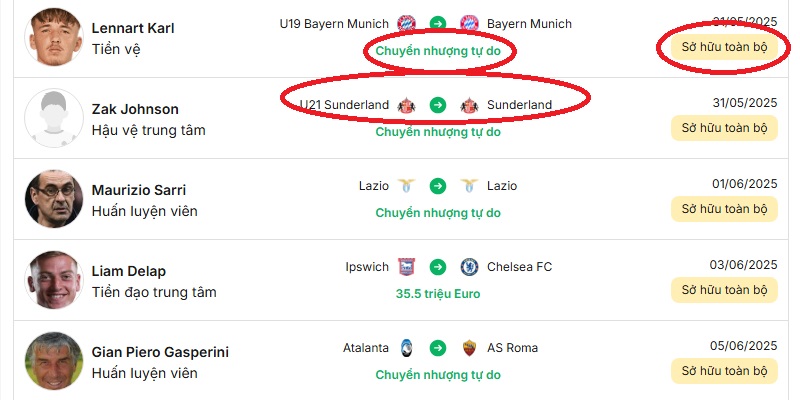Click the Atalanta club crest
The width and height of the screenshot is (800, 400).
tap(406, 348)
